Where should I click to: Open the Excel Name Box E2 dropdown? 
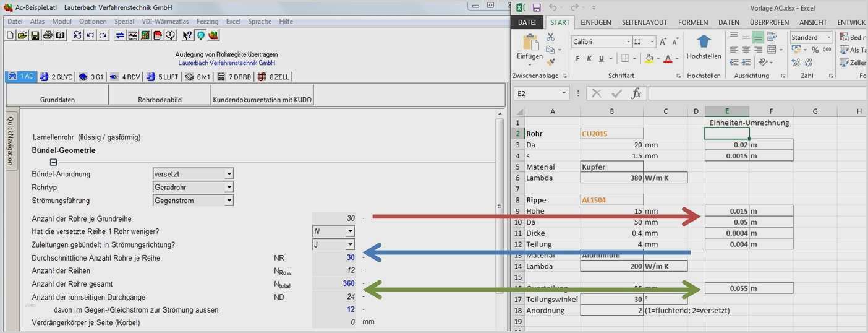click(x=564, y=93)
